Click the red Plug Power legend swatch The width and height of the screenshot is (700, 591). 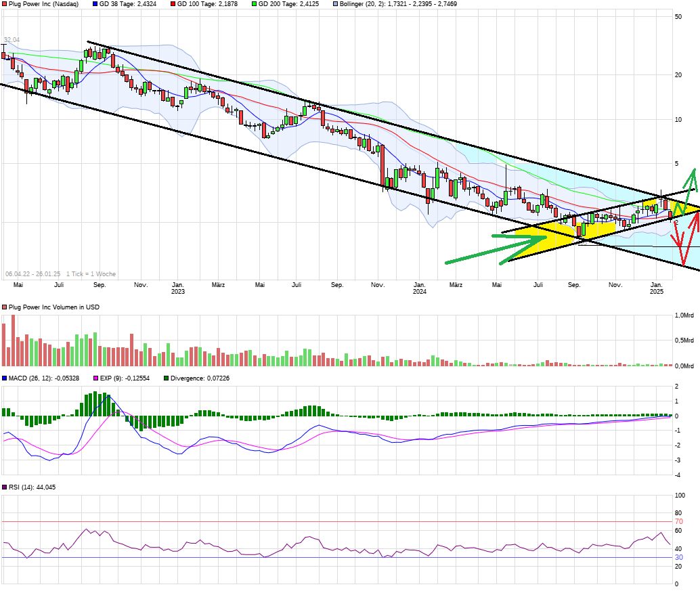pos(5,3)
